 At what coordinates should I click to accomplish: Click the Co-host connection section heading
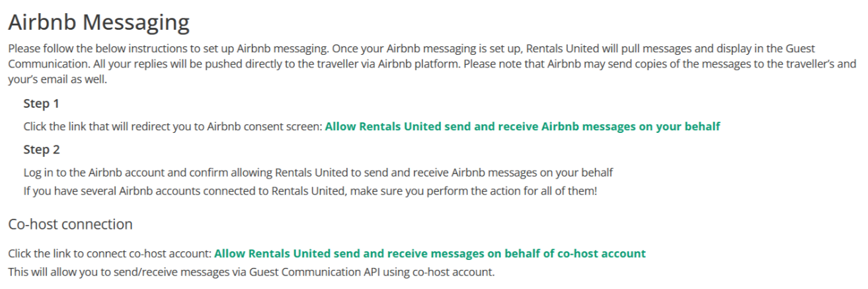click(x=70, y=224)
